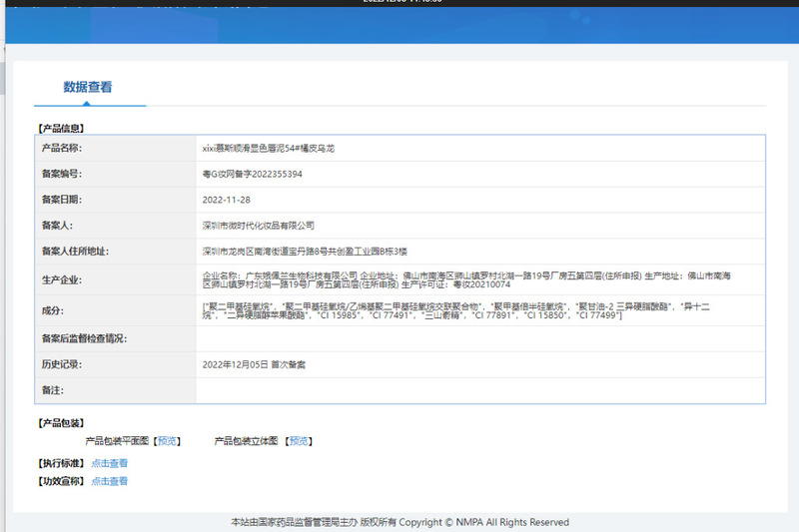Click the 备案人住所地址 label
This screenshot has width=799, height=532.
tap(75, 252)
